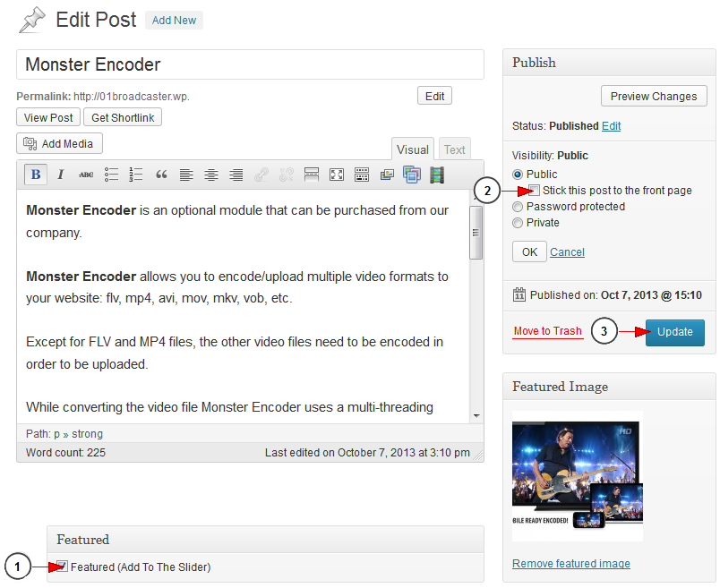Toggle distraction-free fullscreen mode

pyautogui.click(x=337, y=175)
